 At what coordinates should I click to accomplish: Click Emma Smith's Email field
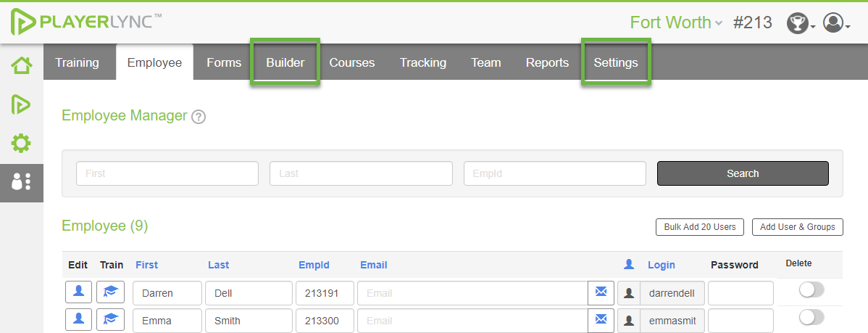[472, 320]
